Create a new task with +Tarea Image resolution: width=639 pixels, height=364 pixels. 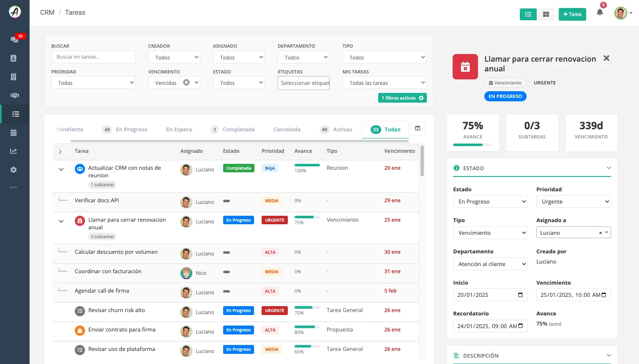click(572, 14)
